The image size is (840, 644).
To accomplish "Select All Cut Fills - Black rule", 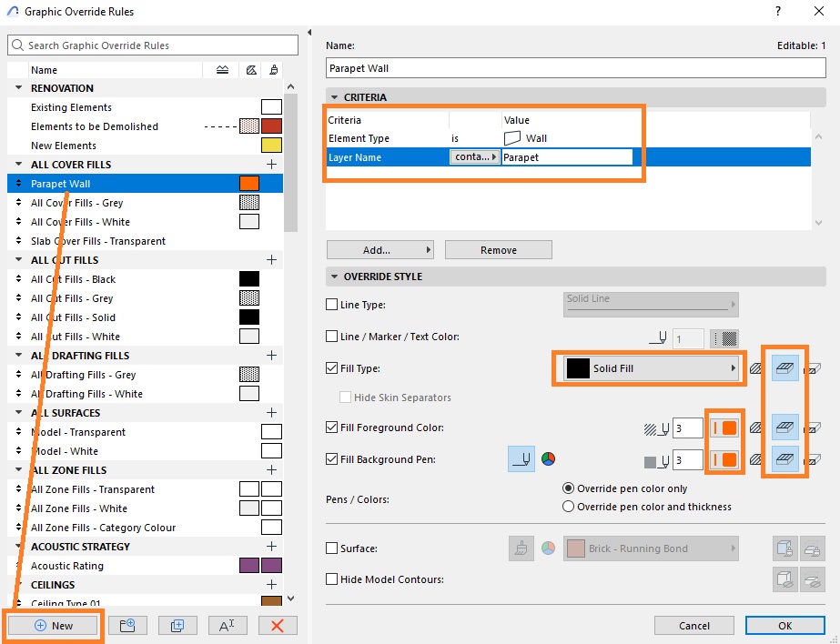I will (146, 279).
